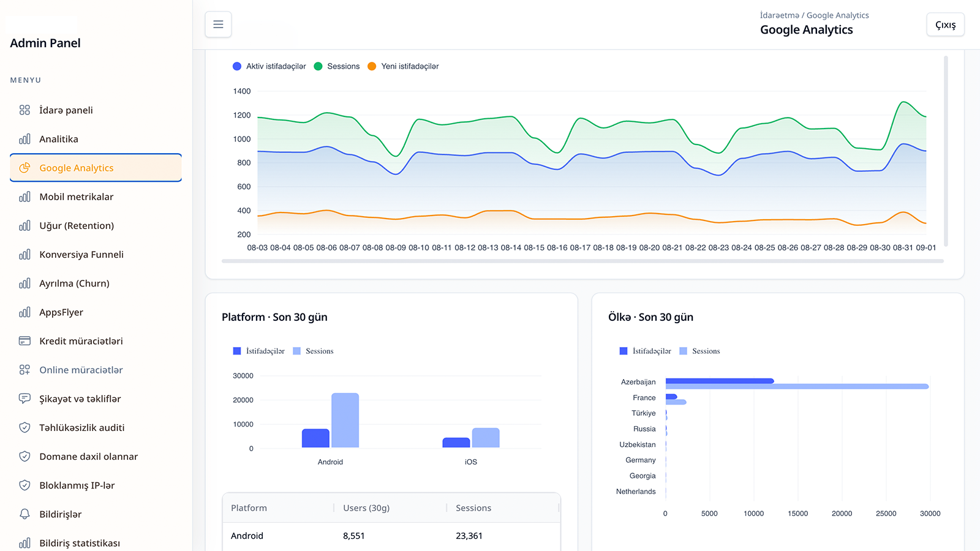
Task: Click the Təhlükəsizlik auditi shield icon
Action: click(x=24, y=427)
